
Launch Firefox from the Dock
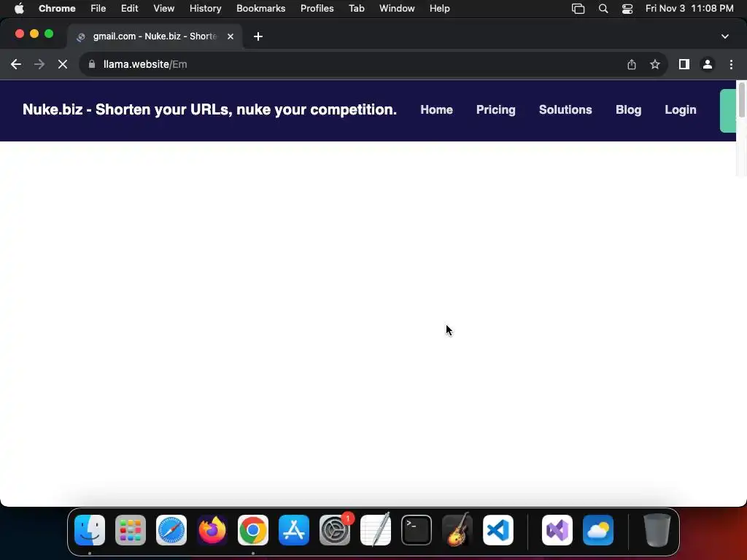click(212, 530)
